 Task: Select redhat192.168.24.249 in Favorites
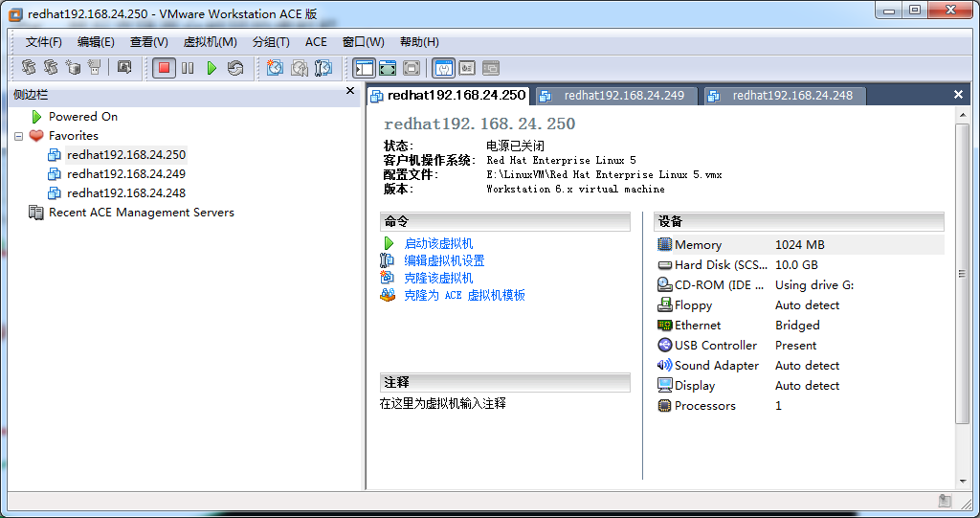[x=126, y=174]
